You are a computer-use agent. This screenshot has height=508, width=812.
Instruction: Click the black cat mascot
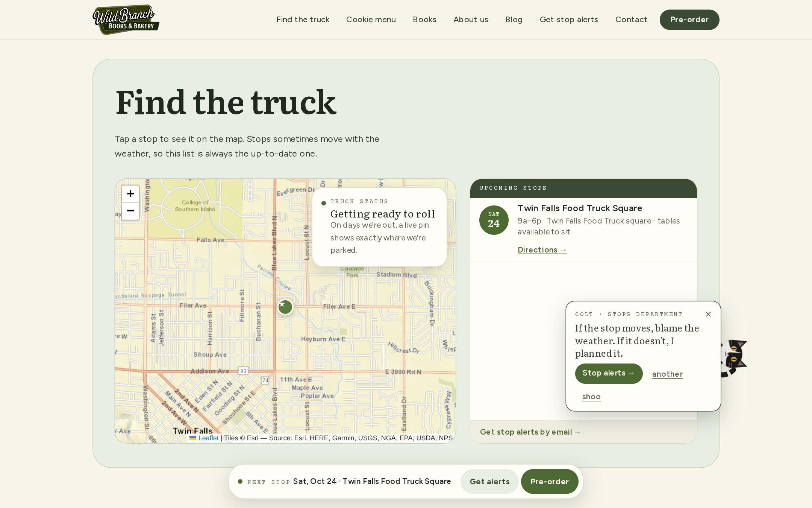pyautogui.click(x=733, y=357)
